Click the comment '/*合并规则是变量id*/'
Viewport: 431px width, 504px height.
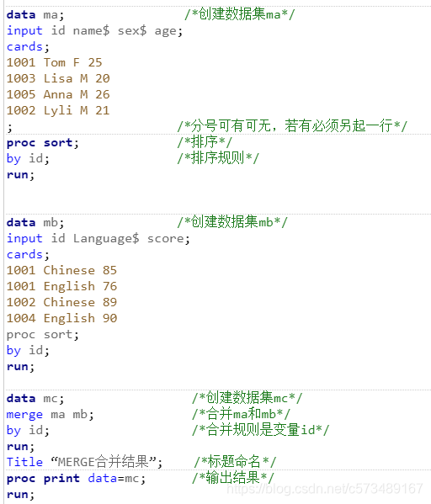[260, 430]
